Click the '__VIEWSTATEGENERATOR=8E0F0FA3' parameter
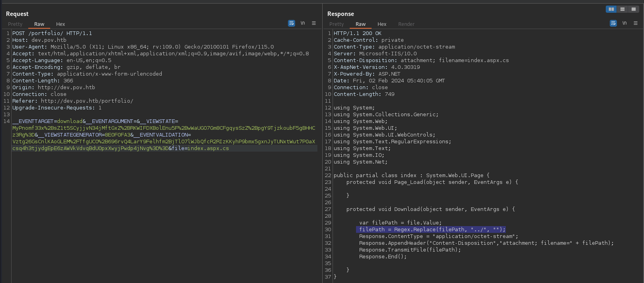The height and width of the screenshot is (283, 644). pos(84,135)
